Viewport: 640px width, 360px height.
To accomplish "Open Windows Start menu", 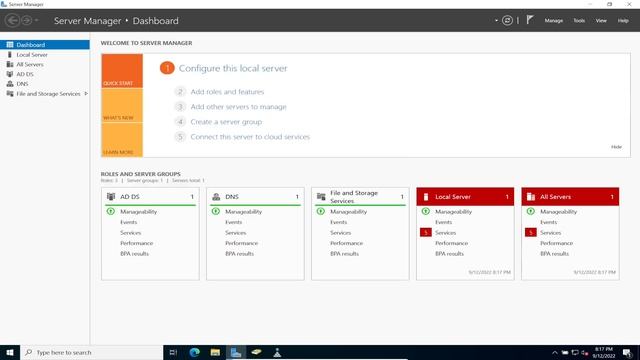I will [x=10, y=352].
